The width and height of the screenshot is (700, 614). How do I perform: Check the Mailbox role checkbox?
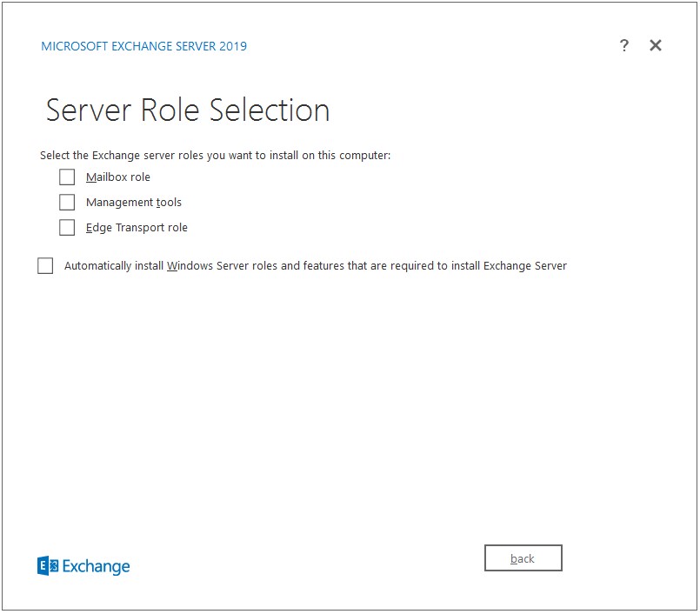pyautogui.click(x=67, y=177)
